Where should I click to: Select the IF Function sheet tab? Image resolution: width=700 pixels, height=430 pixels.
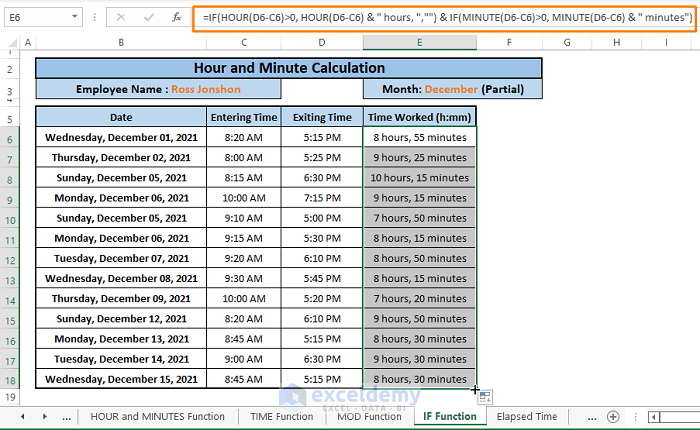coord(450,417)
